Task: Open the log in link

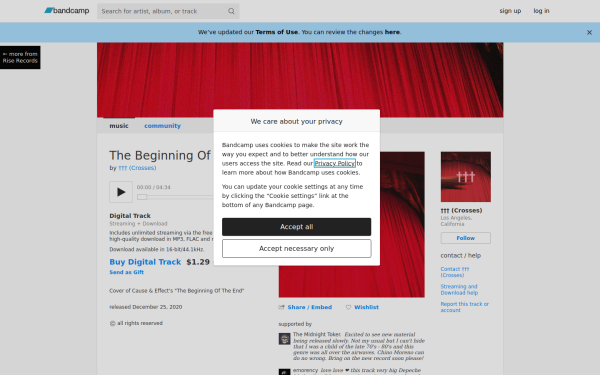Action: pyautogui.click(x=541, y=11)
